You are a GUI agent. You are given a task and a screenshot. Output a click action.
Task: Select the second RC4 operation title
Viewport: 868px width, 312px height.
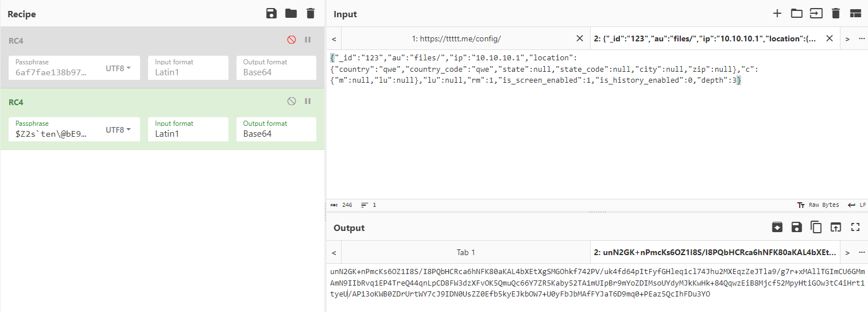point(16,102)
